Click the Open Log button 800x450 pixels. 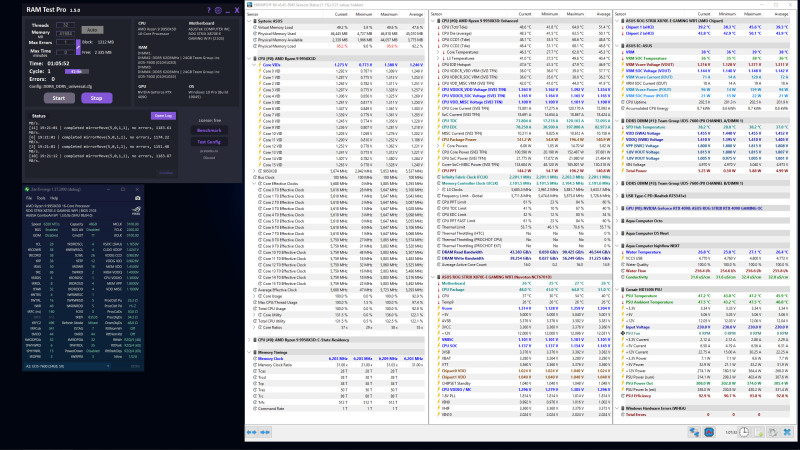coord(163,116)
